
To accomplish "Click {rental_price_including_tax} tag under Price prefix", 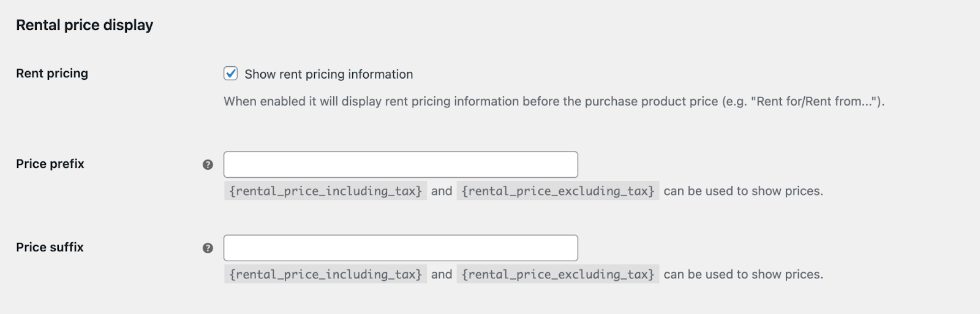I will coord(325,191).
